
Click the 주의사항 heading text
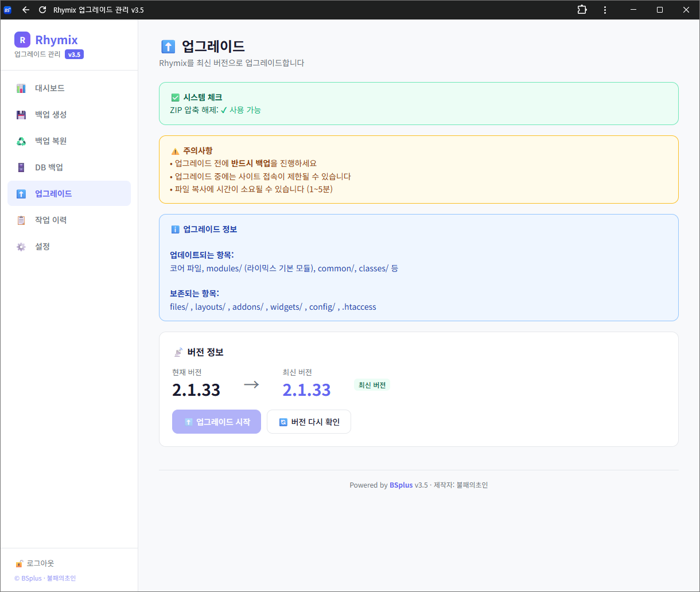198,151
